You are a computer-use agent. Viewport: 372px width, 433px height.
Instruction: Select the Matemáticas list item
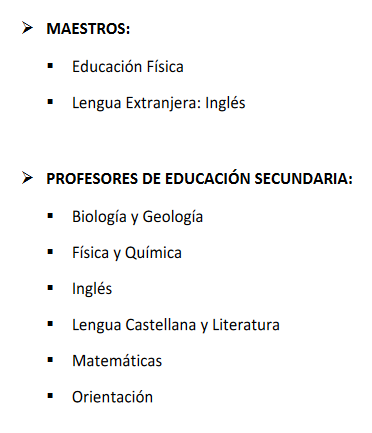click(x=117, y=361)
